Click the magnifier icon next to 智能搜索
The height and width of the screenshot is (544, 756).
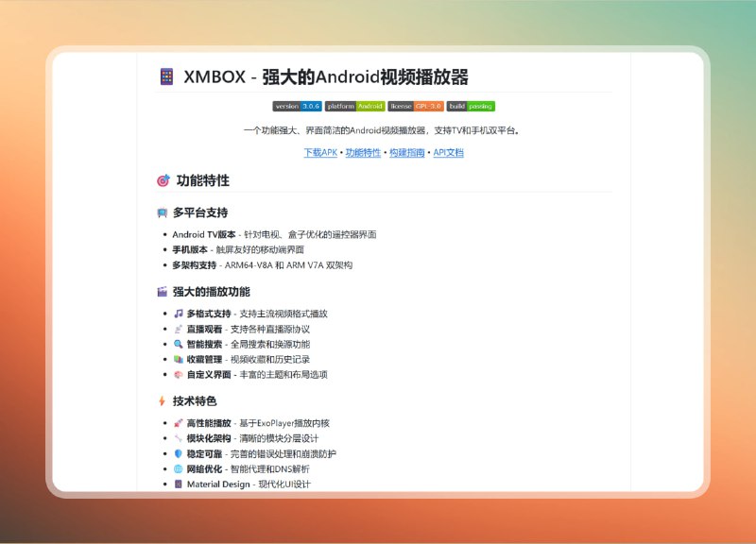point(179,344)
